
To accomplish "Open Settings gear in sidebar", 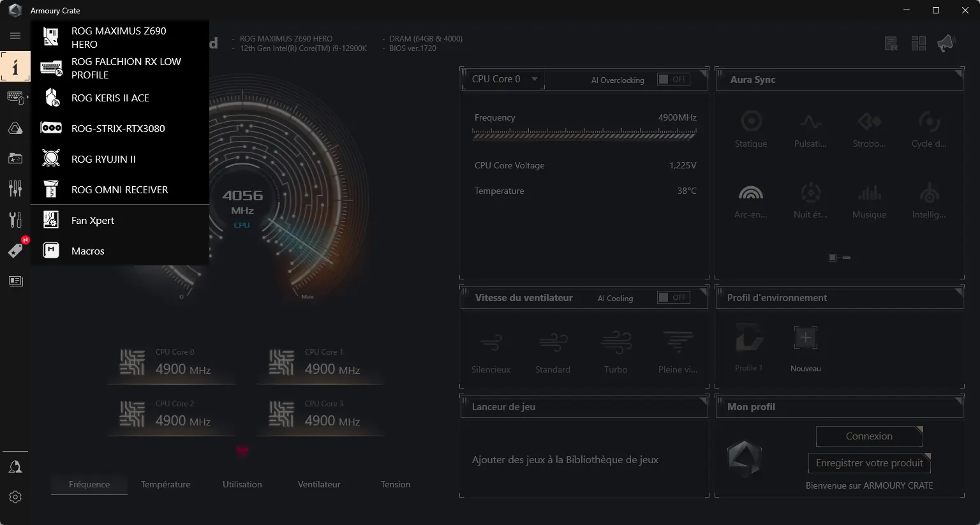I will [x=15, y=497].
